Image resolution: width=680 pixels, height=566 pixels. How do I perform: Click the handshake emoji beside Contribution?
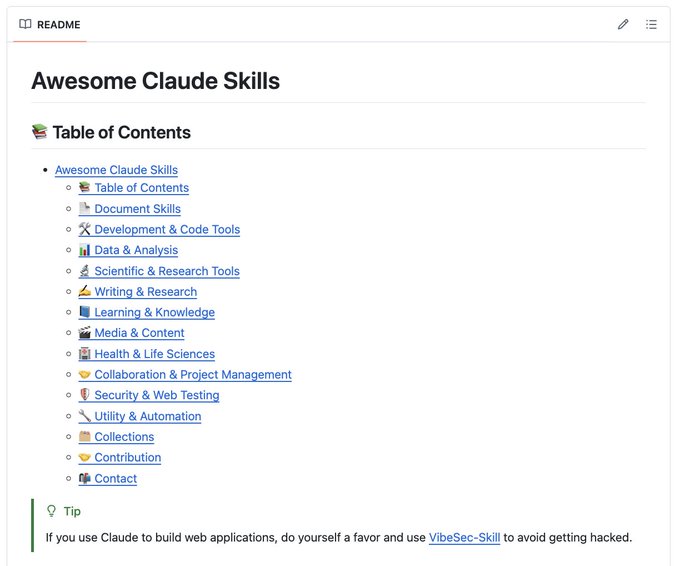[x=85, y=457]
